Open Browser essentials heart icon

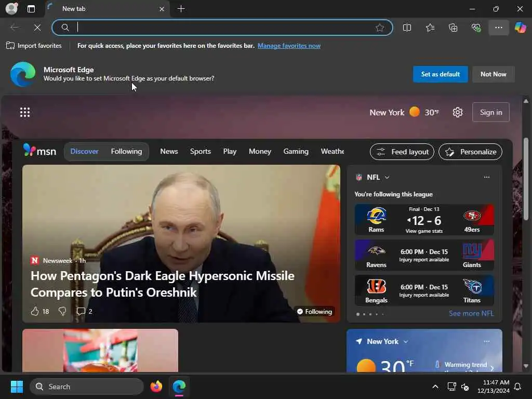click(476, 28)
